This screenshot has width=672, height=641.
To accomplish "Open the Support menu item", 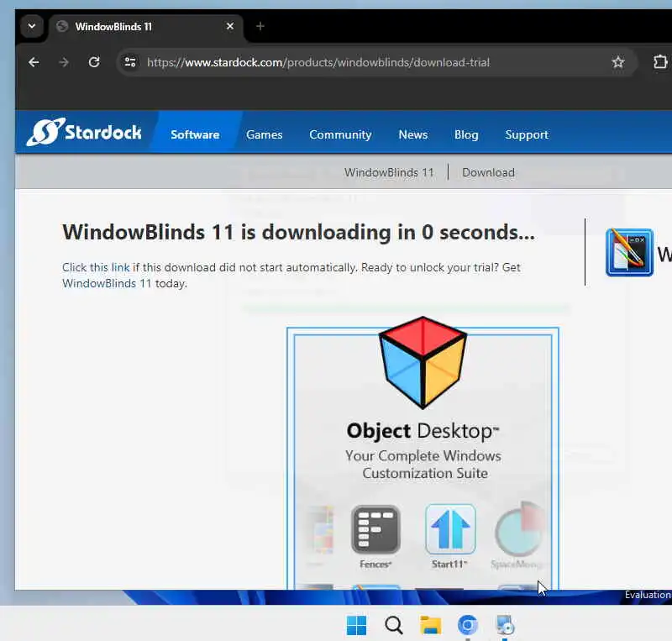I will (527, 134).
